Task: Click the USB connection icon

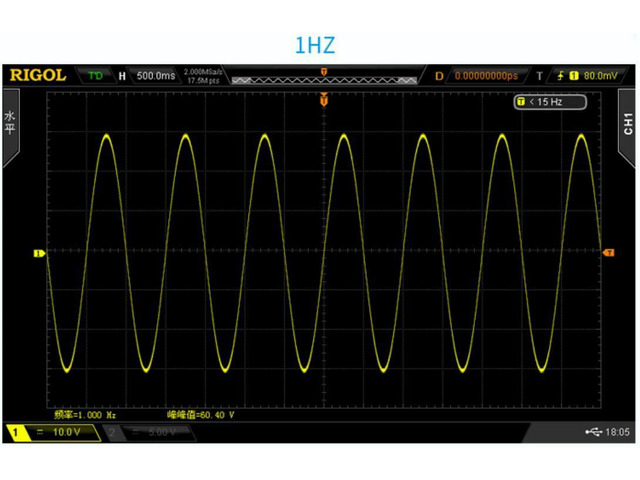Action: tap(593, 432)
